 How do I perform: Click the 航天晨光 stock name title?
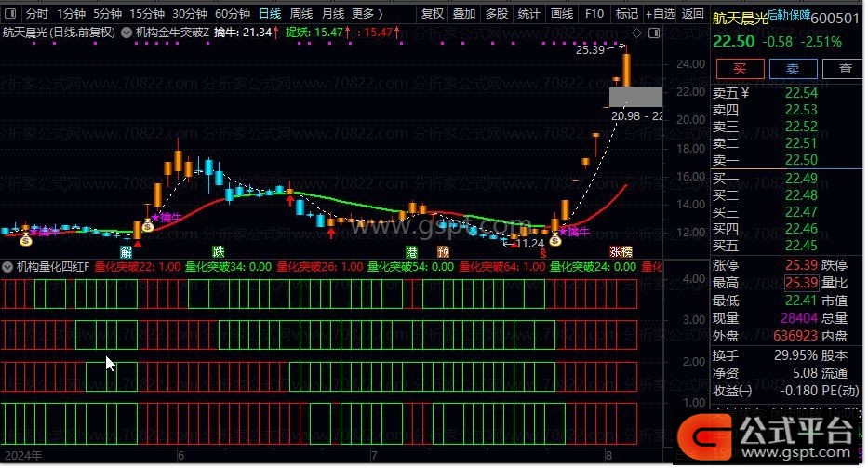[741, 19]
